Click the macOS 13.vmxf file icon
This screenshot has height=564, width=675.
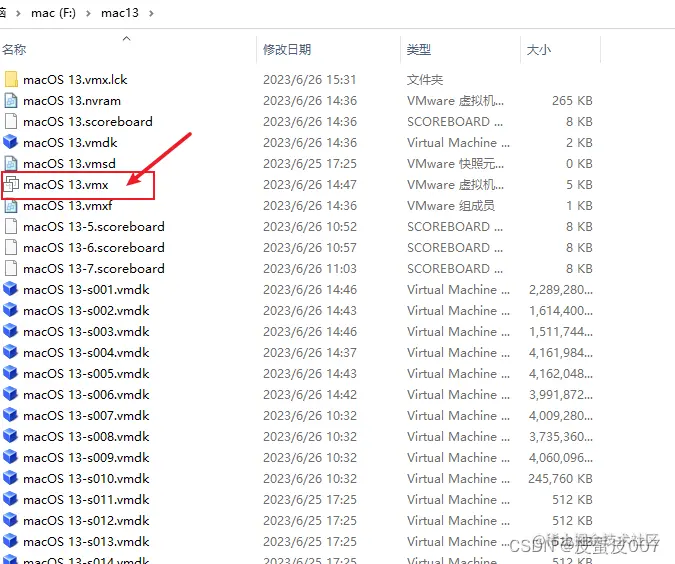pos(11,206)
